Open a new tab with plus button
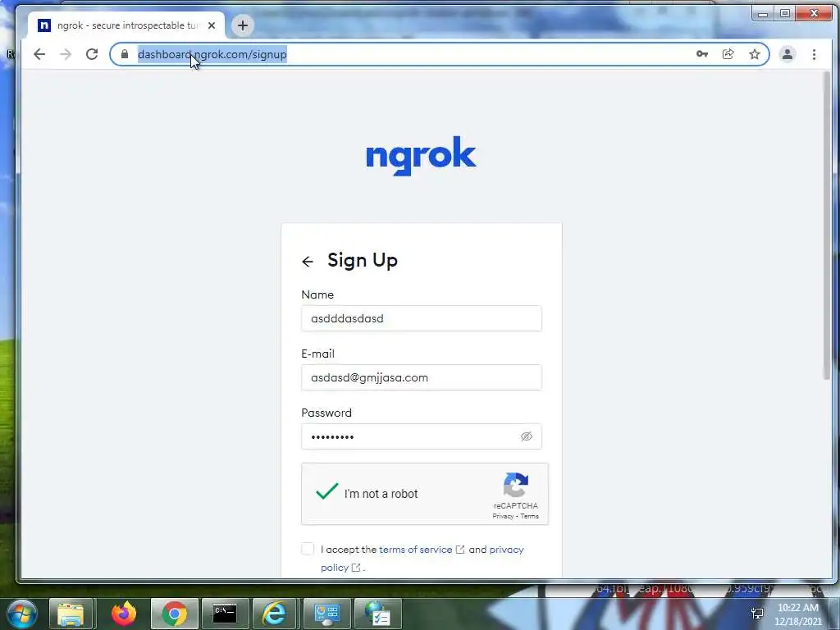The width and height of the screenshot is (840, 630). 243,25
